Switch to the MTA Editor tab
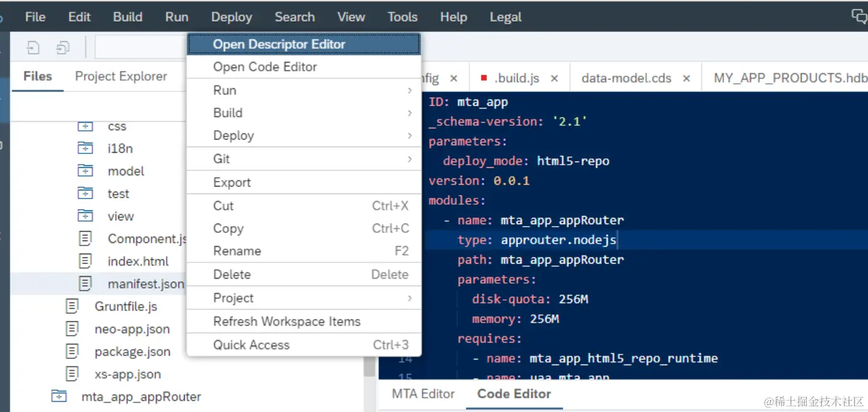 423,394
